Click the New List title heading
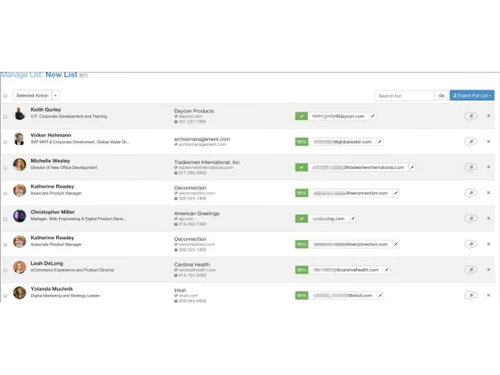The width and height of the screenshot is (500, 375). click(x=61, y=75)
